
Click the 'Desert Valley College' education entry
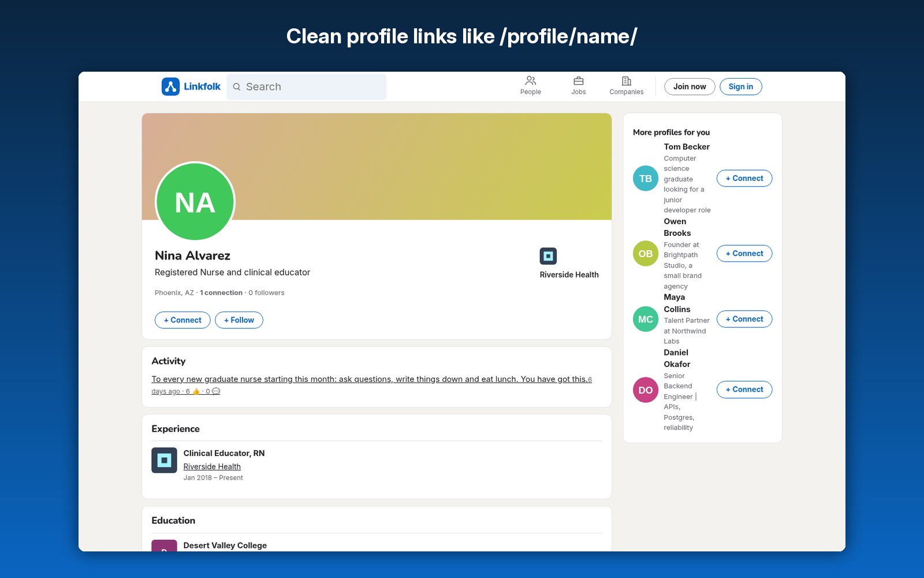tap(225, 546)
